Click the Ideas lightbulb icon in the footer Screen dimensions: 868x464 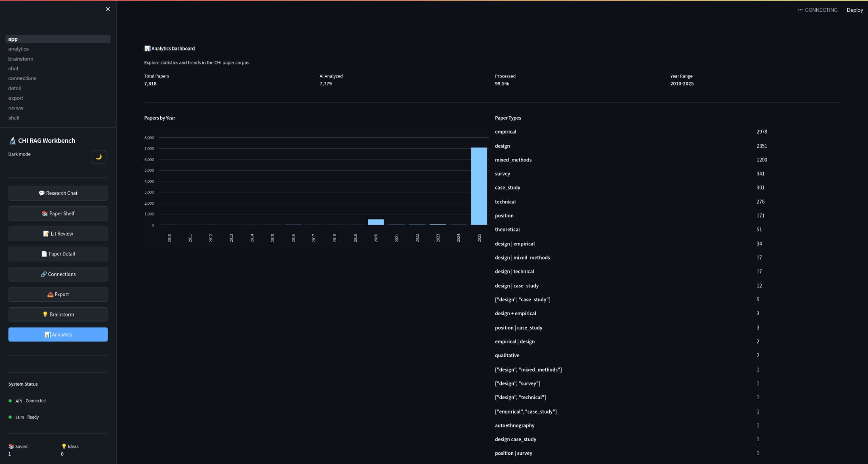[x=64, y=446]
